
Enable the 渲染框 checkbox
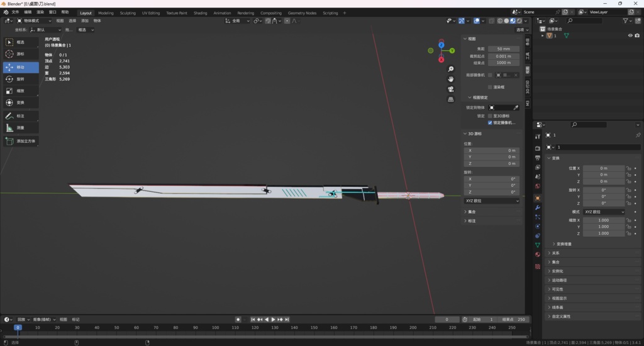pos(490,87)
